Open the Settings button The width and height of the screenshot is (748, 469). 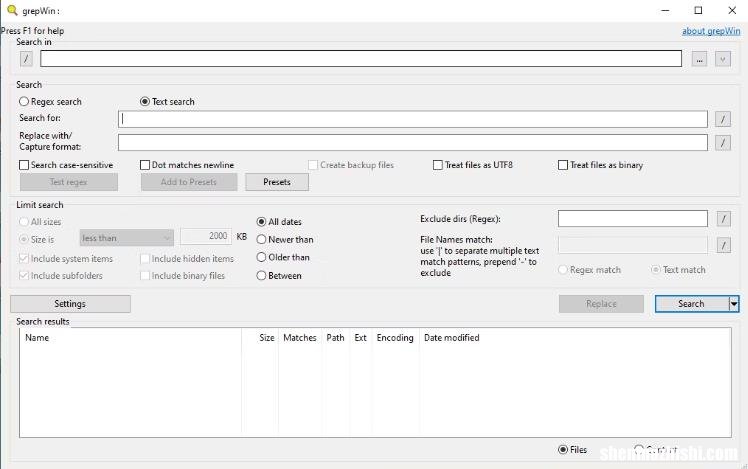pos(70,304)
